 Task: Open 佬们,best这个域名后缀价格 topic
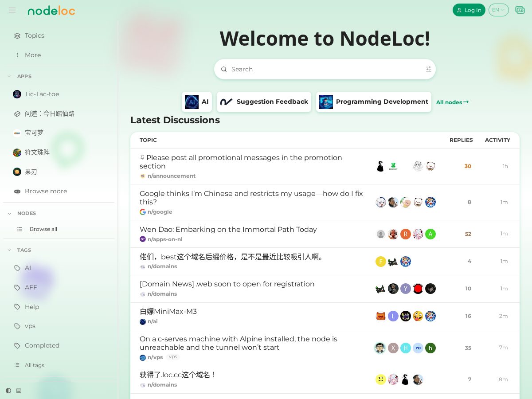click(233, 257)
